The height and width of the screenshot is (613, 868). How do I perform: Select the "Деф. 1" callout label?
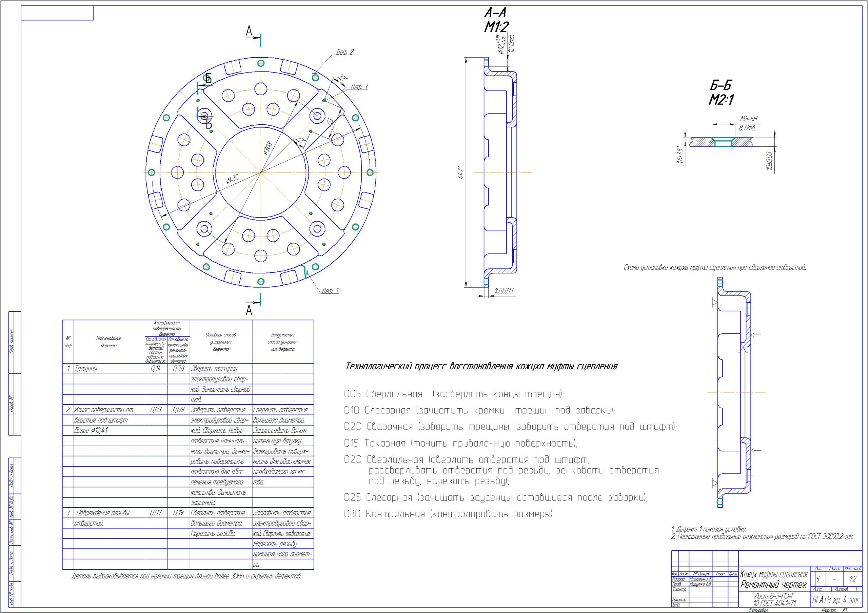coord(330,291)
